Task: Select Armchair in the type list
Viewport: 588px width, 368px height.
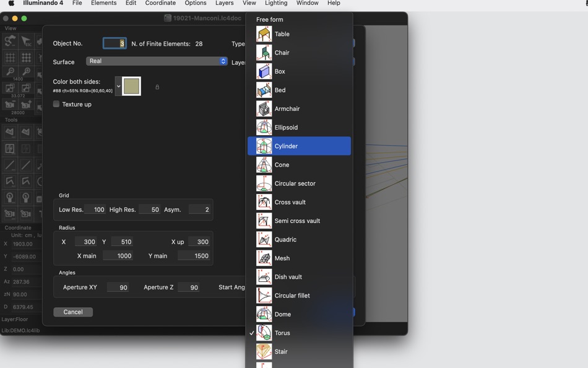Action: (299, 109)
